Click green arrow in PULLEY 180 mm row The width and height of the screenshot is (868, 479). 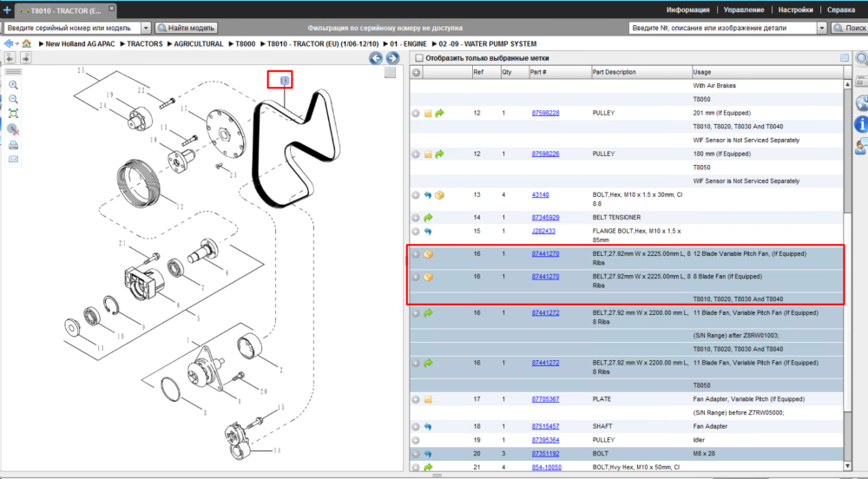point(439,154)
